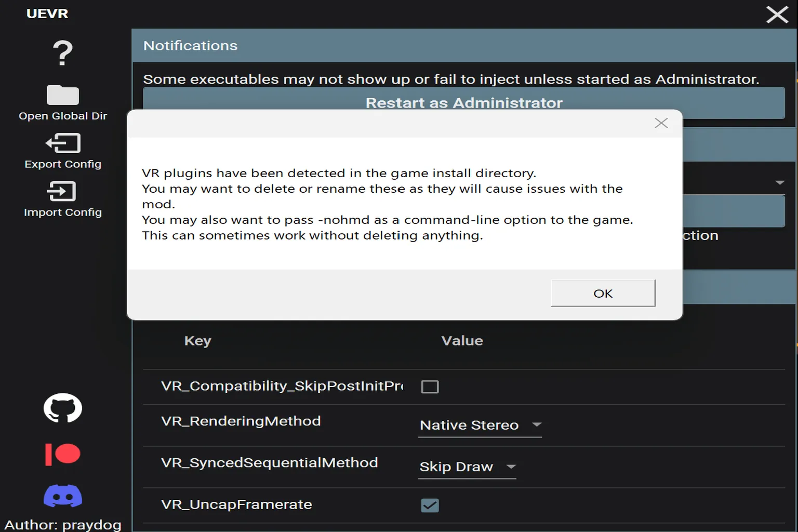Screen dimensions: 798x532
Task: Expand the dropdown arrow behind the dialog
Action: tap(779, 182)
